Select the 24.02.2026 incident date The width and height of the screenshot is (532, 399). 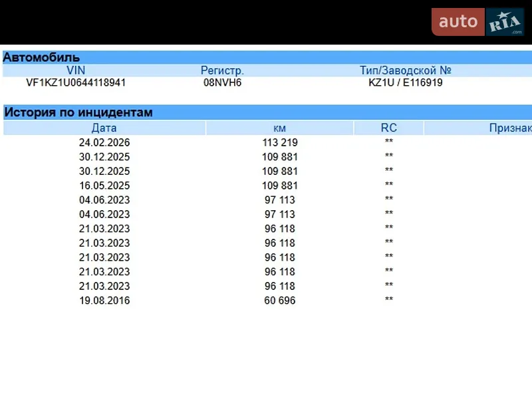(104, 142)
